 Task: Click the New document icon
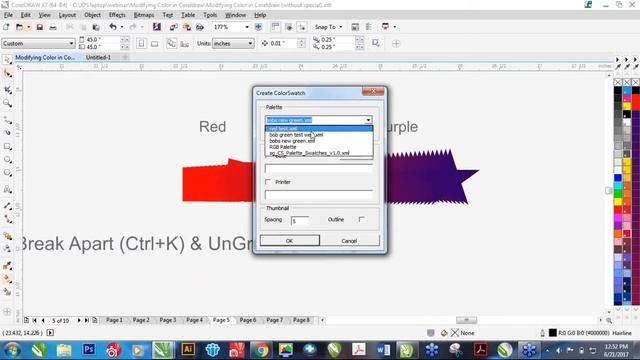6,27
